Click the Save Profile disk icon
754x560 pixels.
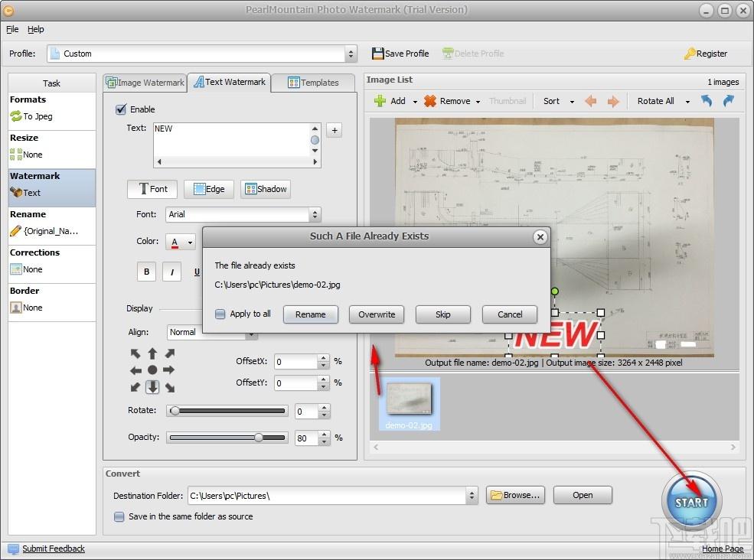pos(377,54)
